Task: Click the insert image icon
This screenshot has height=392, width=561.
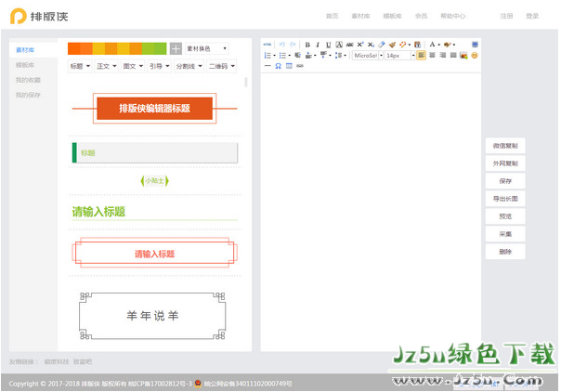Action: pyautogui.click(x=463, y=56)
